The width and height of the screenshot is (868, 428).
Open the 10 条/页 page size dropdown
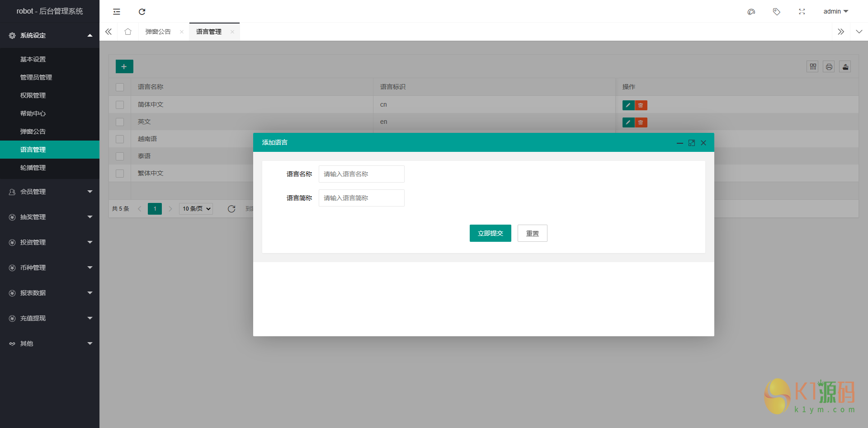196,209
